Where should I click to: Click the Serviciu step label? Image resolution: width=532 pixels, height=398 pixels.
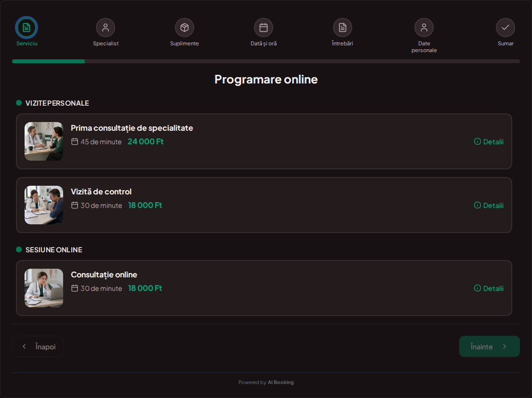[x=27, y=43]
